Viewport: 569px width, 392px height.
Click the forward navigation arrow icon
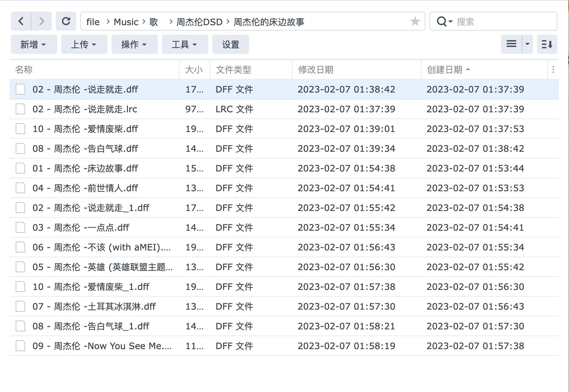click(x=41, y=21)
